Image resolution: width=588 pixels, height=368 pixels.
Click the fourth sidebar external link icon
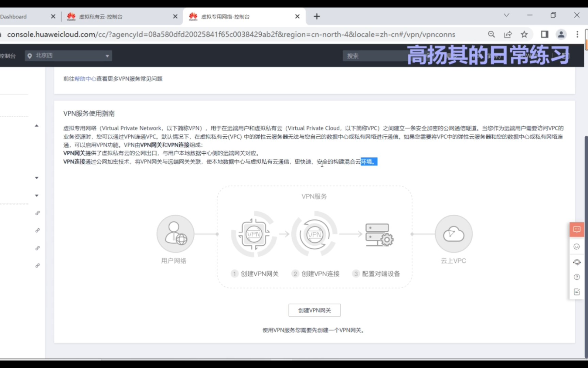click(x=37, y=265)
